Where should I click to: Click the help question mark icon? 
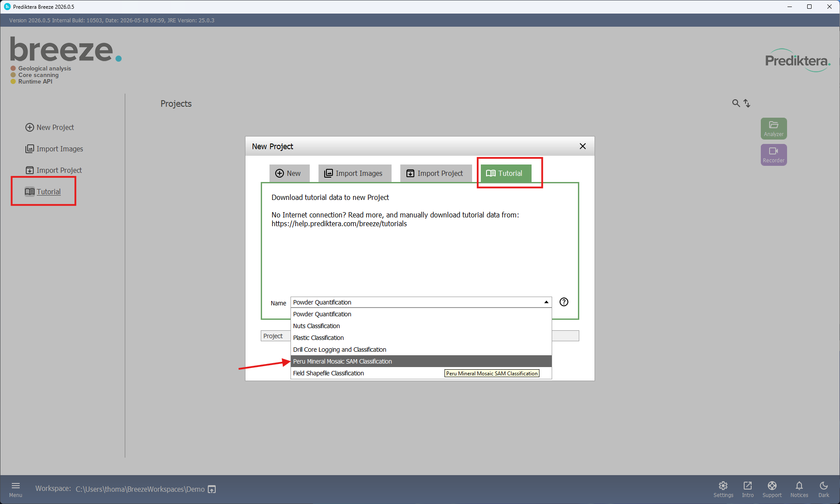564,302
